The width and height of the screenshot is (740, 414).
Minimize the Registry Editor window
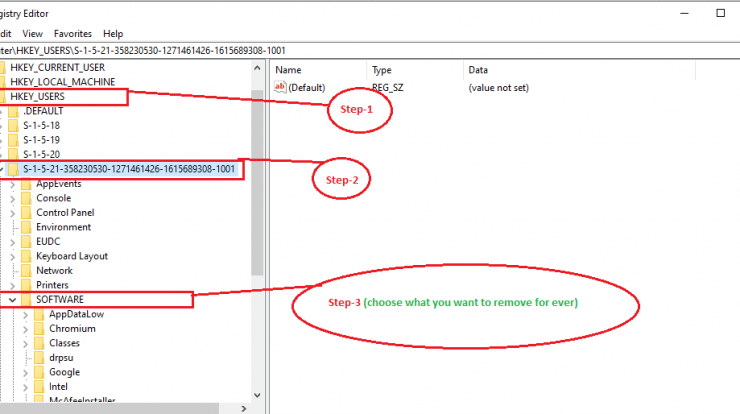[x=684, y=13]
